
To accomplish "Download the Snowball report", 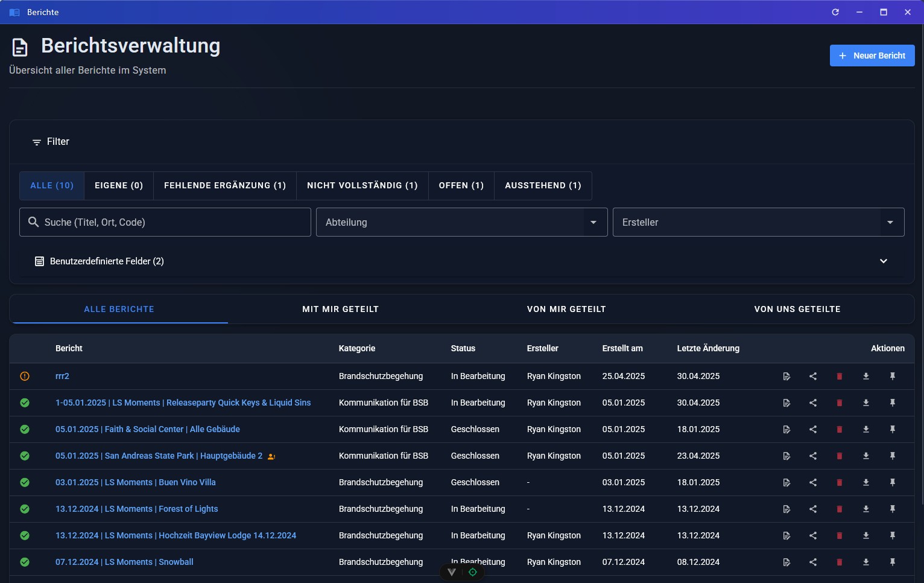I will pos(866,562).
